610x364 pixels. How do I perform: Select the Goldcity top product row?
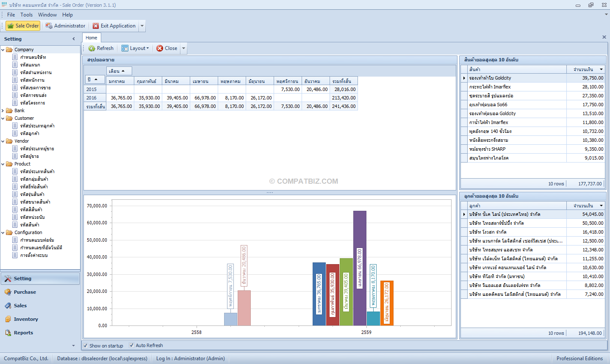(533, 78)
